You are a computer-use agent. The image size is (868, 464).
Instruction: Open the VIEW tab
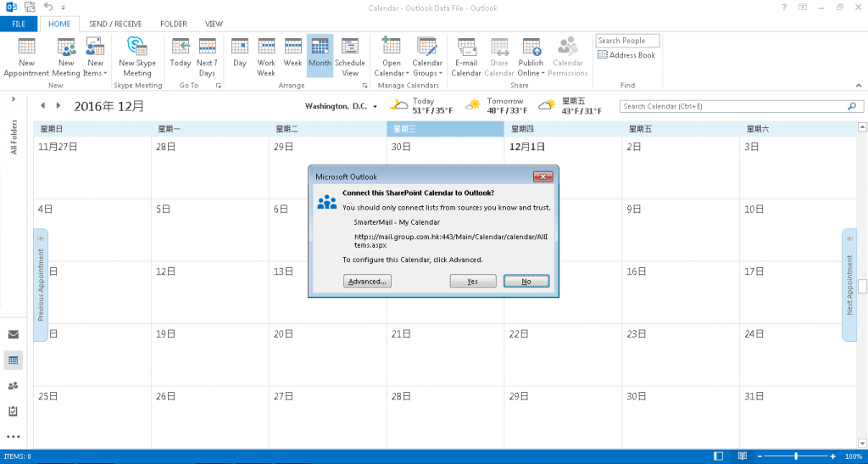coord(214,24)
